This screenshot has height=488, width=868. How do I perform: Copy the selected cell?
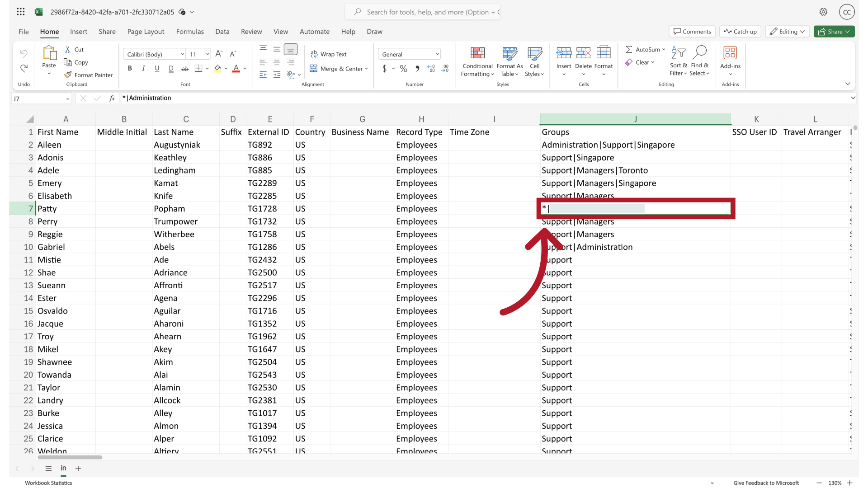pos(76,62)
